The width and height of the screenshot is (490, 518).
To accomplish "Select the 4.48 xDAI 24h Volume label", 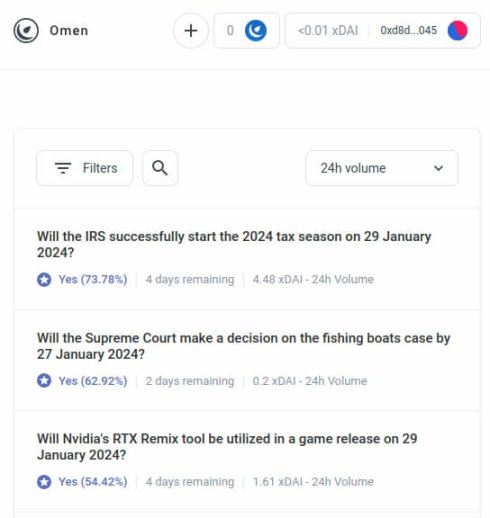I will click(x=313, y=279).
